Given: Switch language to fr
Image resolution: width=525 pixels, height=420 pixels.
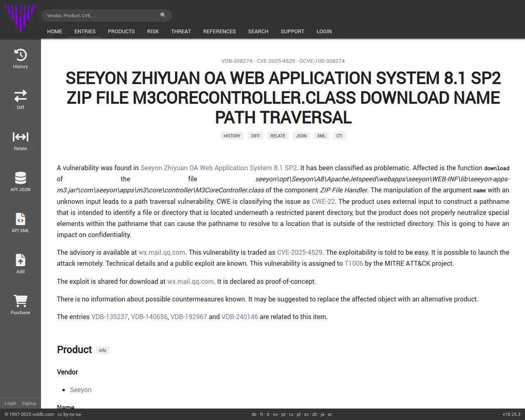Looking at the screenshot, I should (x=262, y=414).
